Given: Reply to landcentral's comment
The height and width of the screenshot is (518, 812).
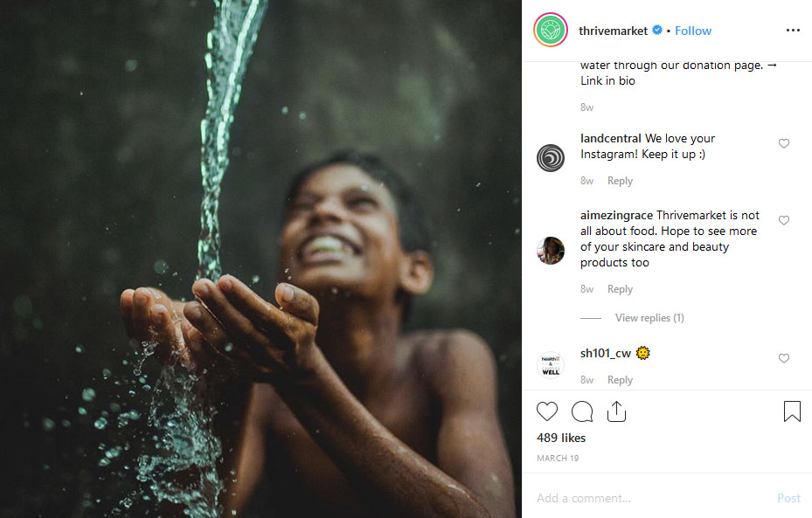Looking at the screenshot, I should point(620,181).
